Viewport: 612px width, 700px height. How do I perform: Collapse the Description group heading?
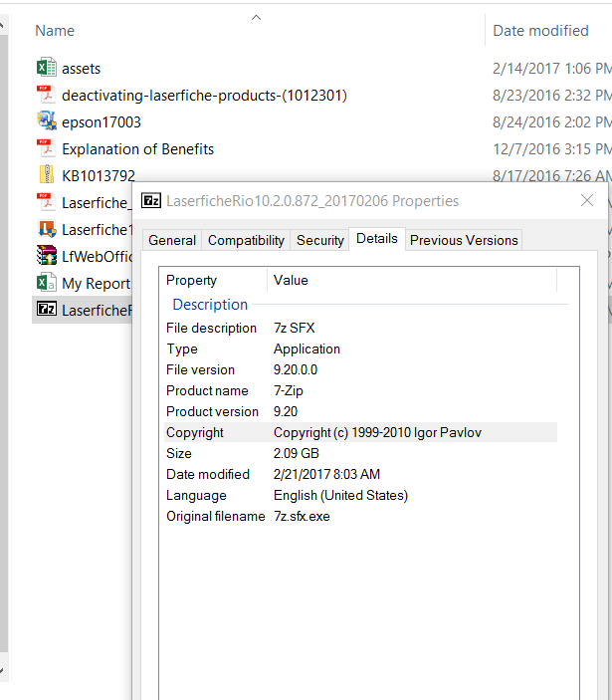coord(210,305)
